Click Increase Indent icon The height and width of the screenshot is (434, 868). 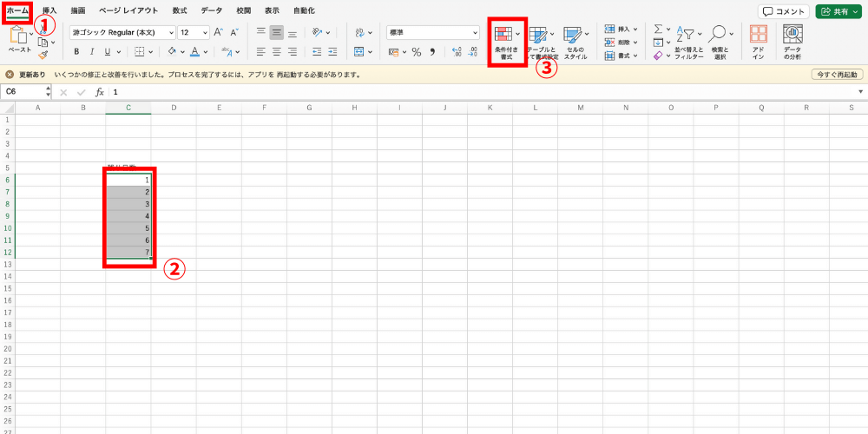pos(332,51)
